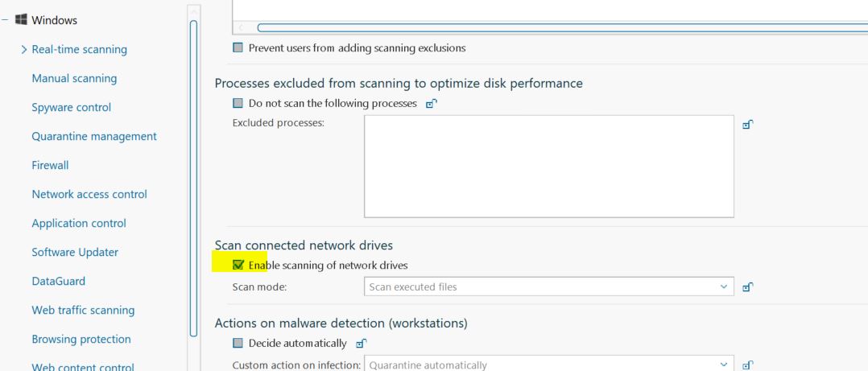
Task: Uncheck 'Enable scanning of network drives'
Action: [238, 265]
